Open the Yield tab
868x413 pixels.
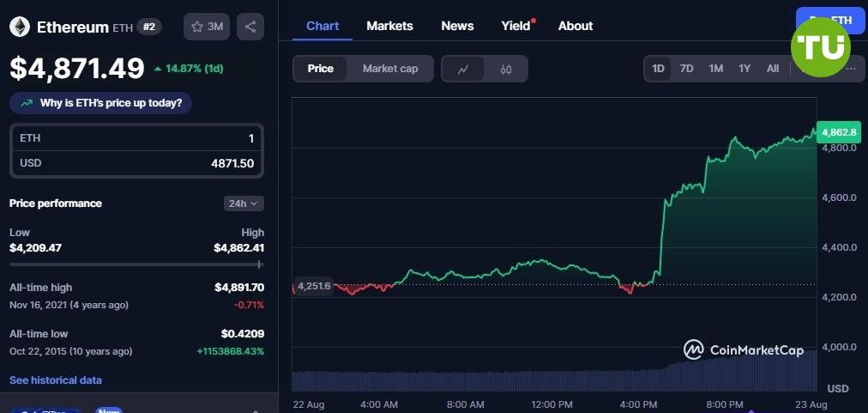pyautogui.click(x=516, y=26)
